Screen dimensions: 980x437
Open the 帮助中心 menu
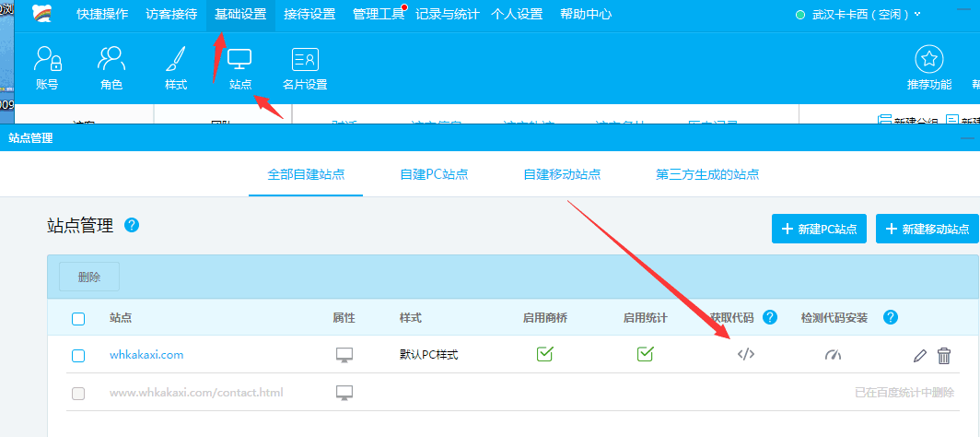point(586,14)
